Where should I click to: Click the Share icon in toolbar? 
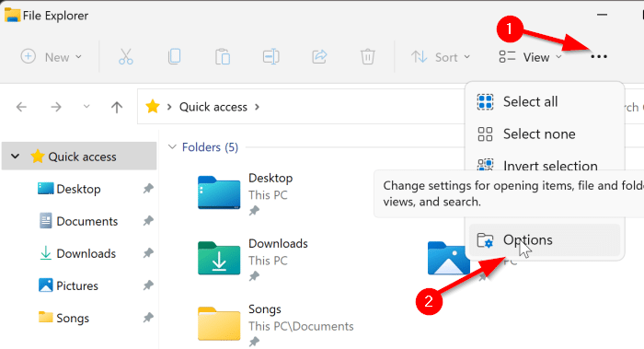tap(319, 57)
